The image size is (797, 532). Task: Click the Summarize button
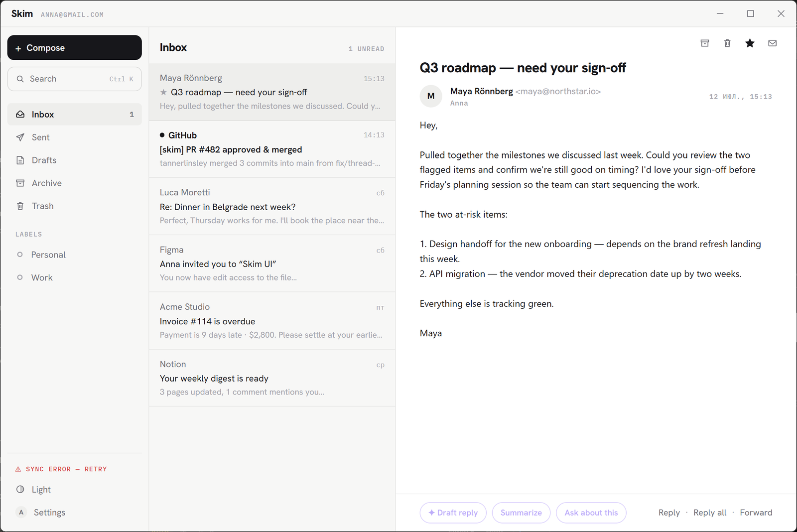click(x=521, y=513)
